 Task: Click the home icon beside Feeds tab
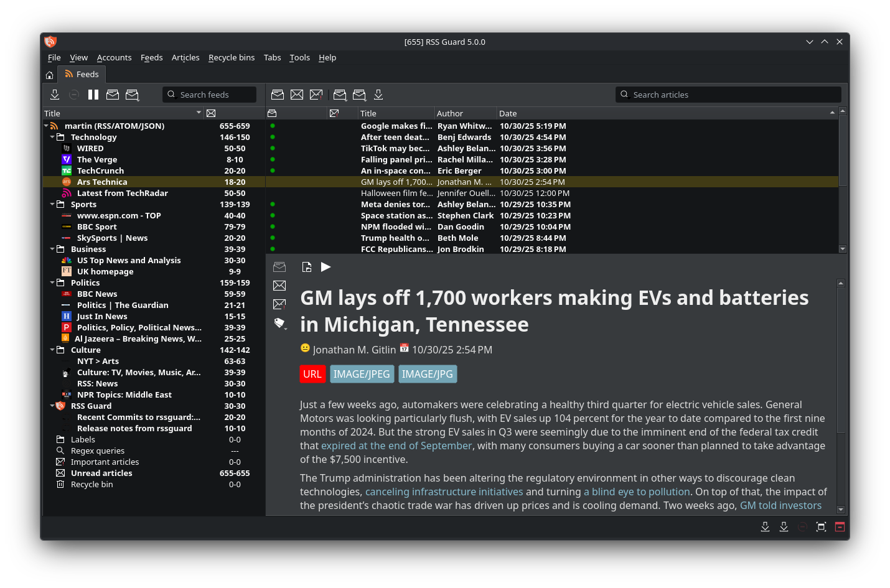[49, 74]
